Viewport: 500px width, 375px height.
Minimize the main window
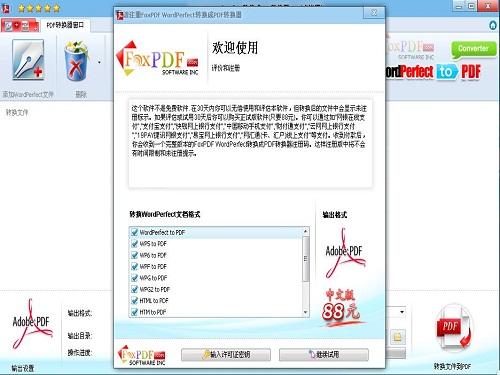tap(459, 6)
